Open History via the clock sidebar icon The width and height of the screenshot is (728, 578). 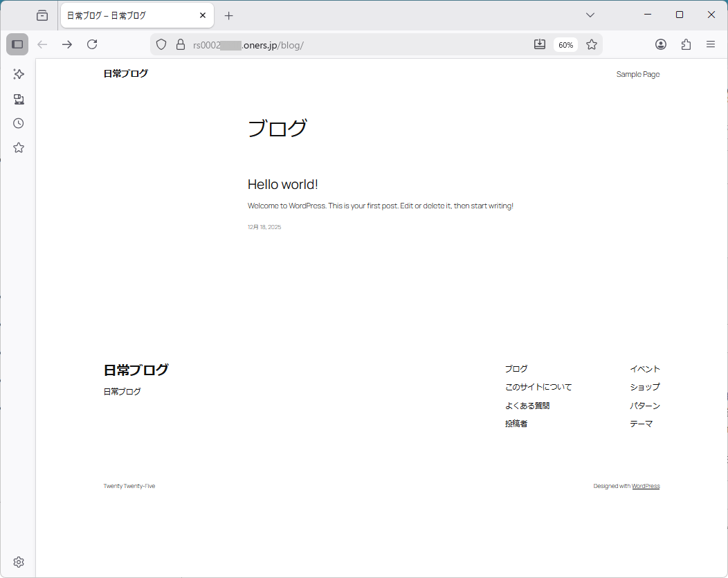point(18,123)
